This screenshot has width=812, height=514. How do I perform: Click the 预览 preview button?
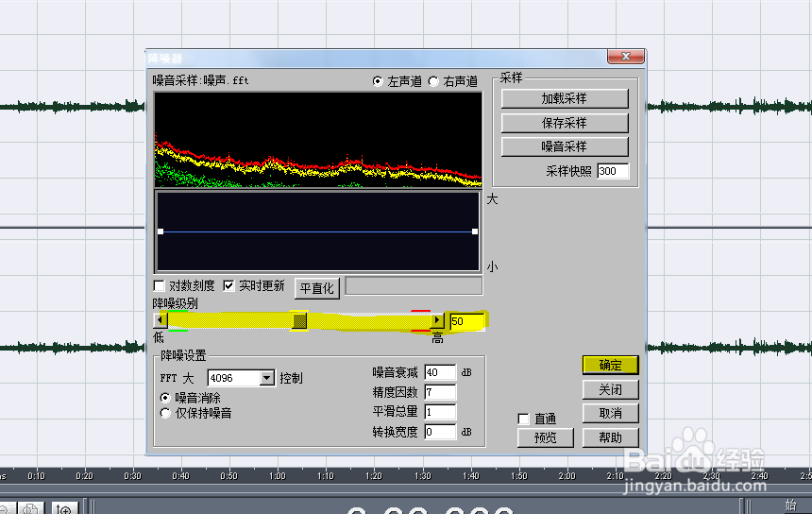coord(546,437)
